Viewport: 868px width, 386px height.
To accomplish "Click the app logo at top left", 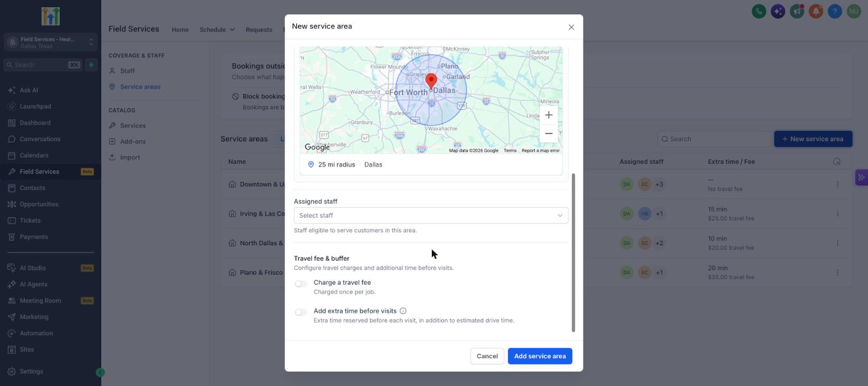I will [50, 17].
